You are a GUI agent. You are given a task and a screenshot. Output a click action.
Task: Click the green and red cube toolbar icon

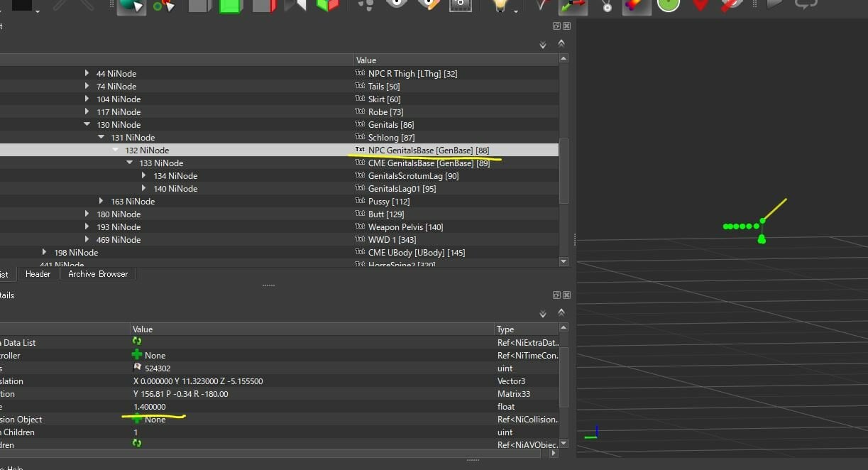click(327, 6)
